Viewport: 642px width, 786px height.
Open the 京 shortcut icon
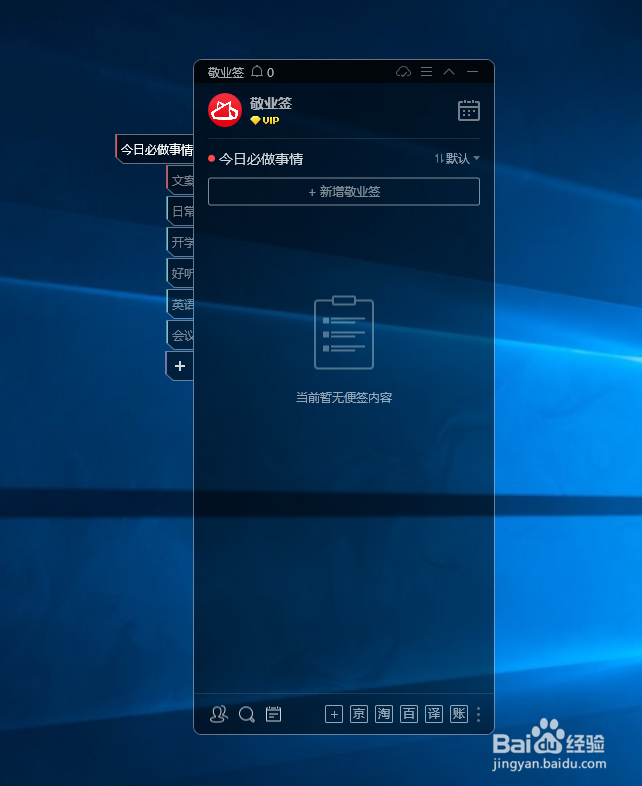[x=359, y=714]
